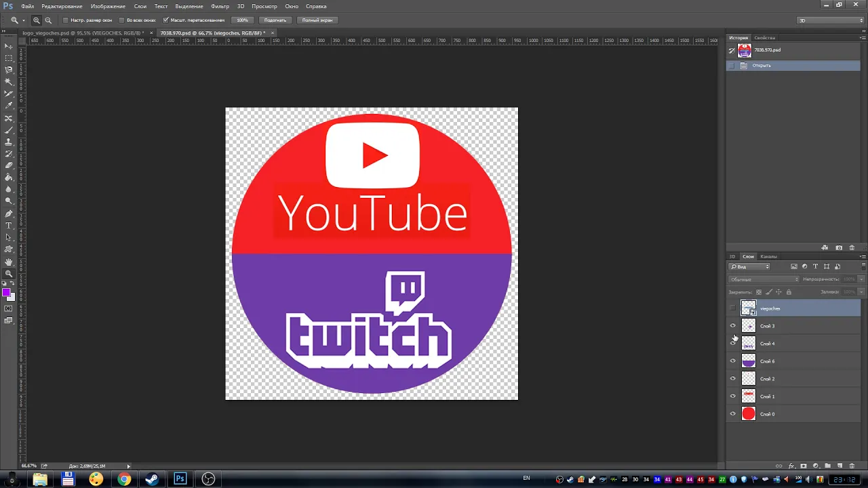Select the Eyedropper tool
The height and width of the screenshot is (488, 868).
click(x=9, y=106)
